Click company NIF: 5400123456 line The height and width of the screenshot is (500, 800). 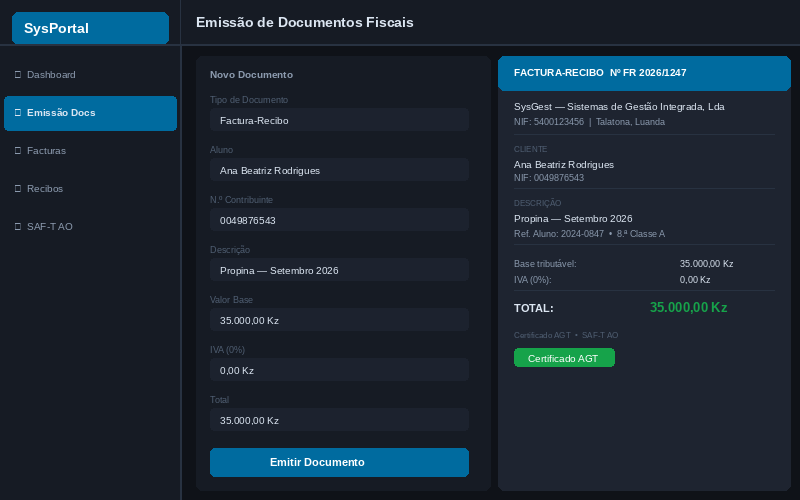click(589, 122)
